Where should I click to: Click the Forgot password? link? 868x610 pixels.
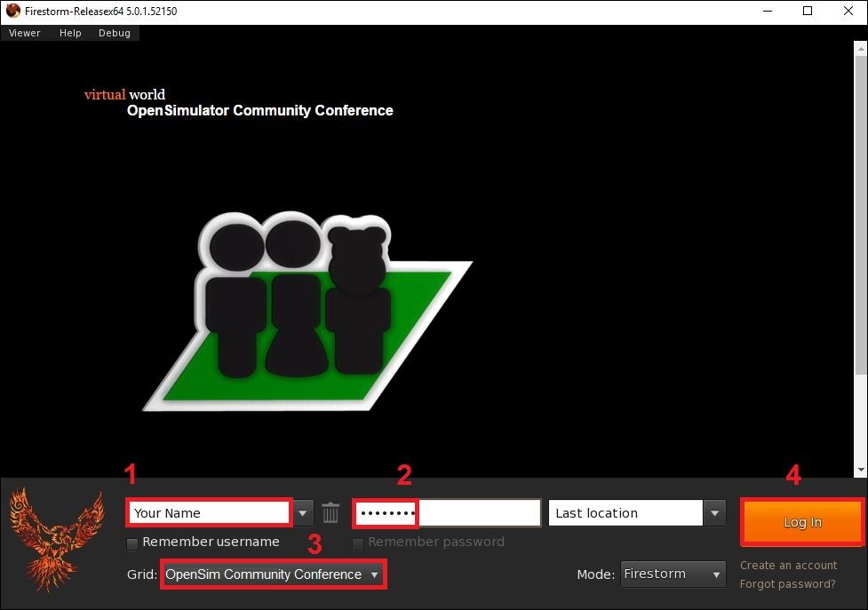787,584
